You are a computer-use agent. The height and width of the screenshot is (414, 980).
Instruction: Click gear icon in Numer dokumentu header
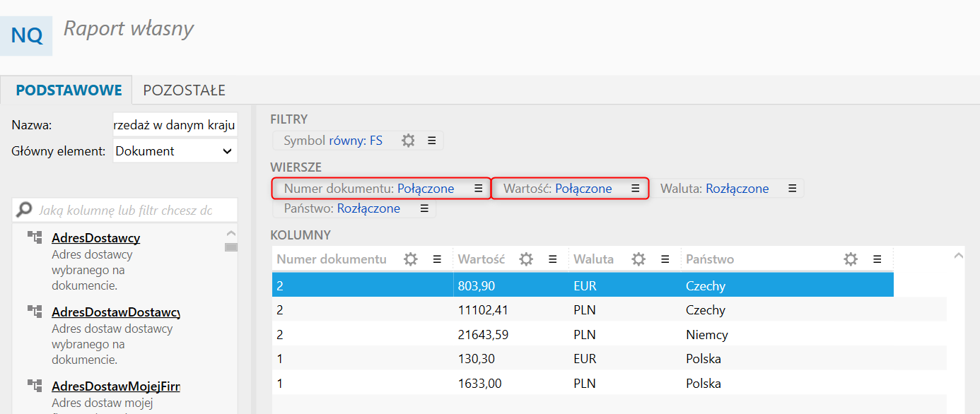tap(410, 259)
